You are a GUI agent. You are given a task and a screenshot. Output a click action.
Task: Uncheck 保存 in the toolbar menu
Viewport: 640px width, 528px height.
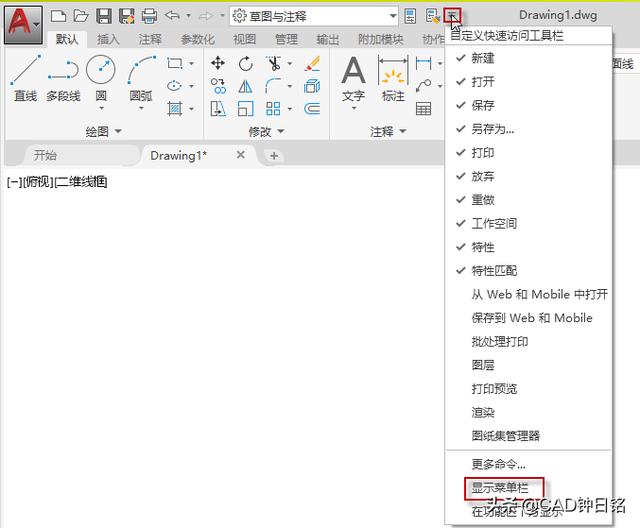point(529,106)
